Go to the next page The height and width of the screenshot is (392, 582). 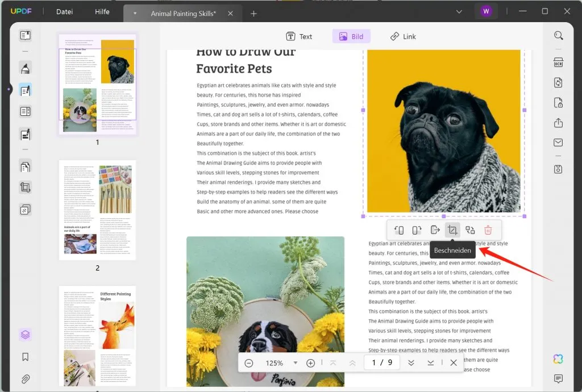tap(411, 363)
